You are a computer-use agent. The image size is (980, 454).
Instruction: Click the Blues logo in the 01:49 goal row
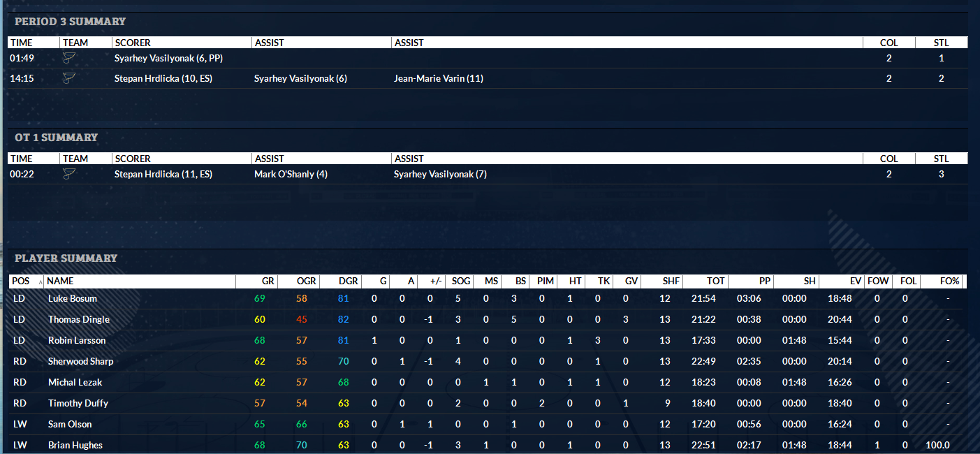pos(68,58)
